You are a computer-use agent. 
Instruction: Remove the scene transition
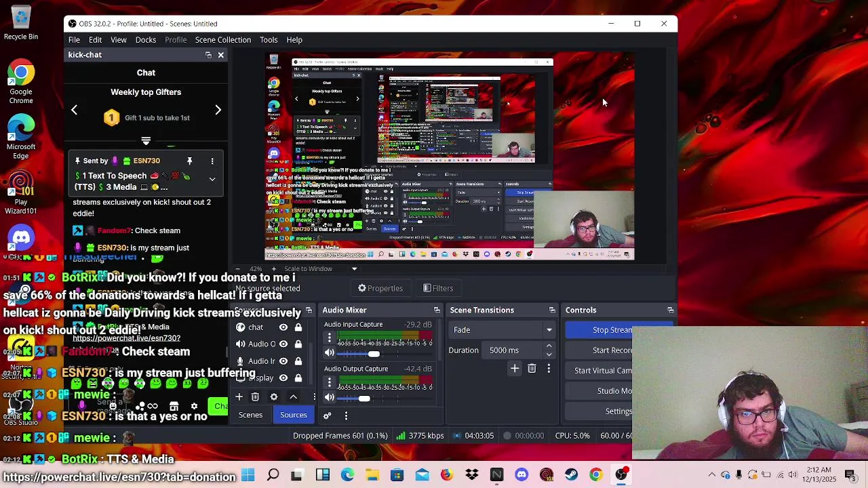coord(532,369)
